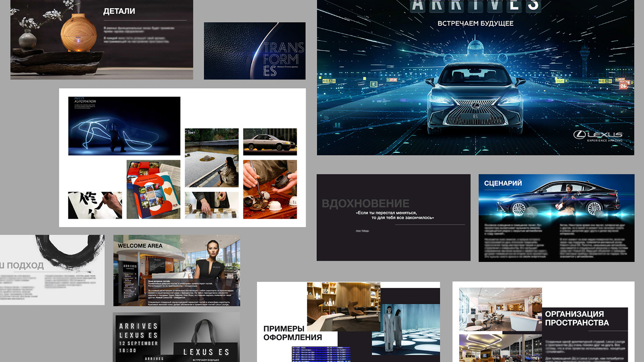The width and height of the screenshot is (644, 362).
Task: Click the ДЕТАЛИ heading text
Action: click(x=119, y=11)
